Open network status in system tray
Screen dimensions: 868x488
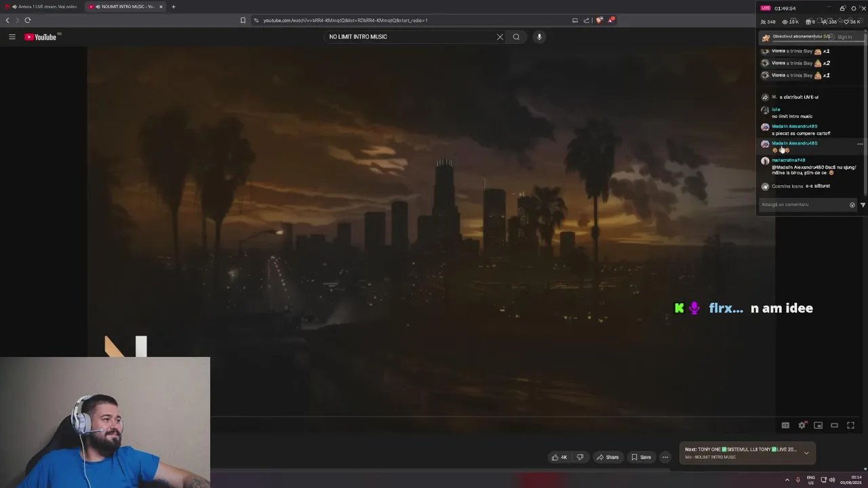point(823,480)
